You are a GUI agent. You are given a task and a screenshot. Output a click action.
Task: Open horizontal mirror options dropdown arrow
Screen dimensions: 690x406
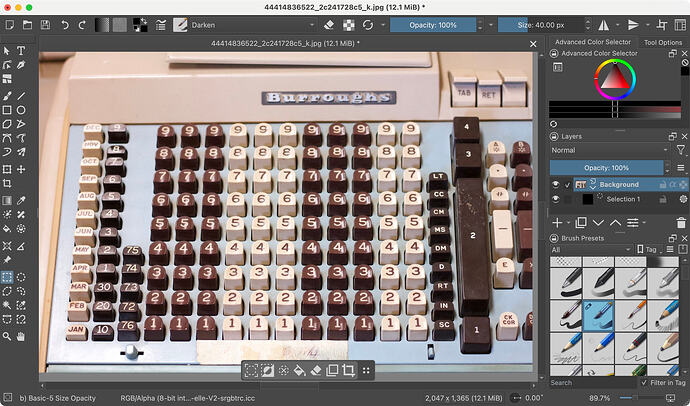pyautogui.click(x=617, y=25)
